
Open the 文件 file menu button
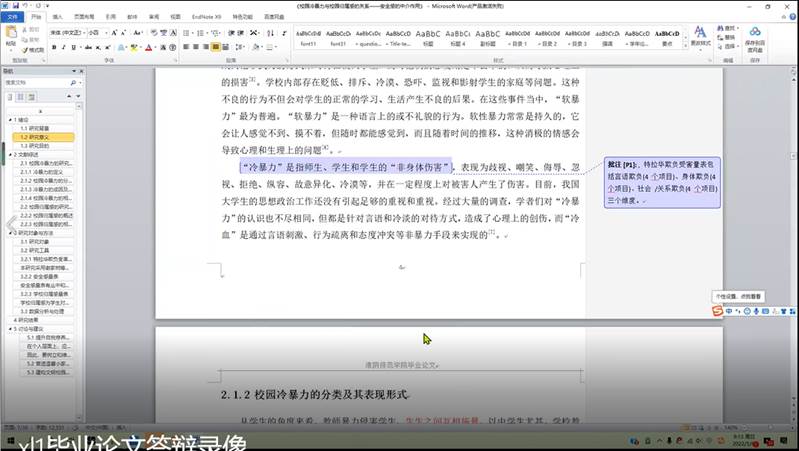[x=11, y=17]
